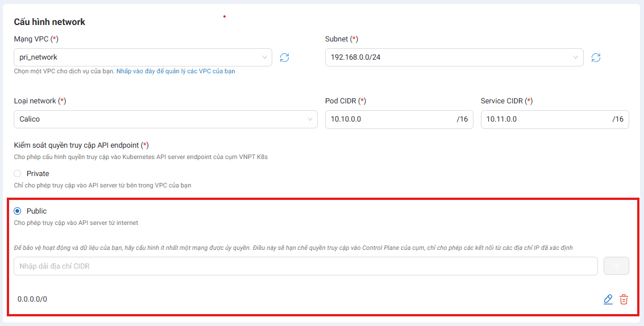Select the 0.0.0.0/0 list entry text
The width and height of the screenshot is (644, 326).
pos(32,299)
